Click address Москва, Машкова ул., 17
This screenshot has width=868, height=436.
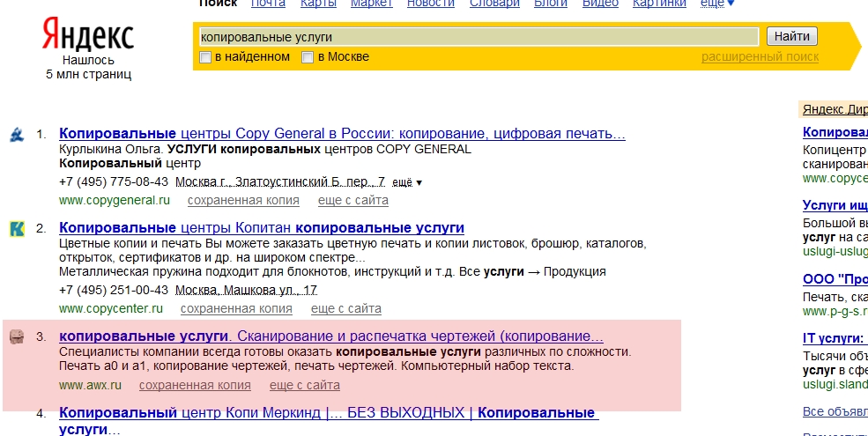click(247, 290)
